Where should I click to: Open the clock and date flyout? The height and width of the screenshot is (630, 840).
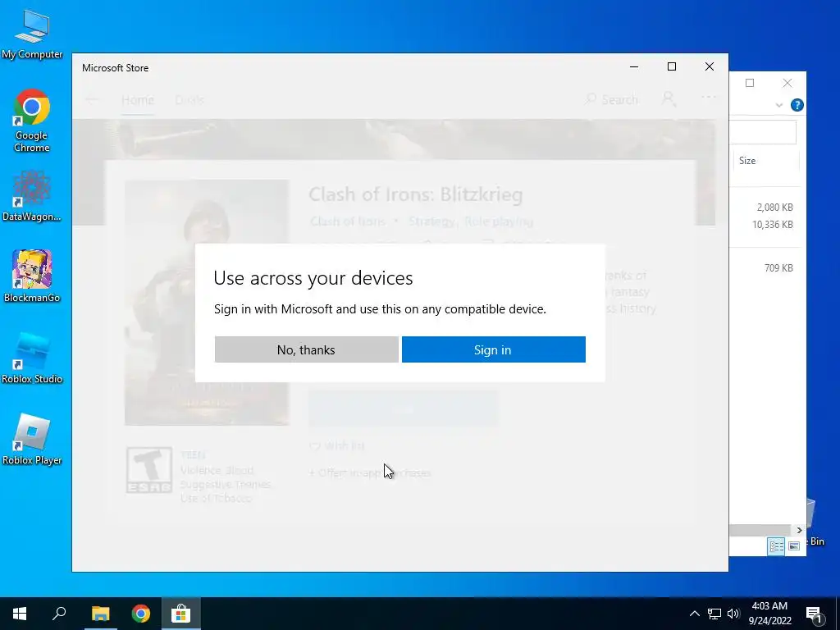pos(769,614)
